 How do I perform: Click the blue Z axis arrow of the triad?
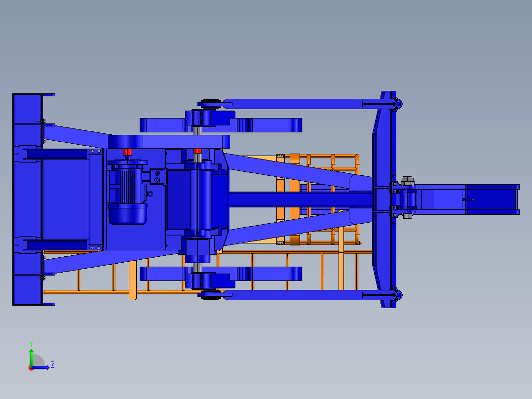pos(40,367)
